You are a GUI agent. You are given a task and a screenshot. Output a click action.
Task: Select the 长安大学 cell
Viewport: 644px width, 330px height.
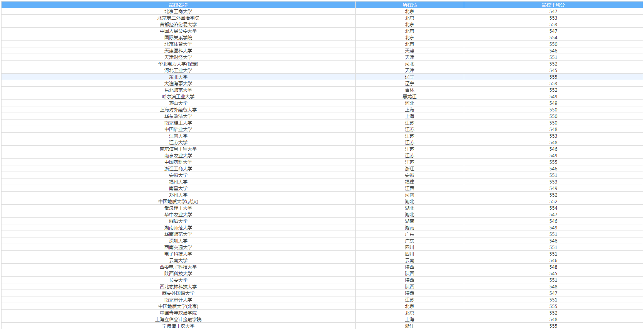[178, 280]
